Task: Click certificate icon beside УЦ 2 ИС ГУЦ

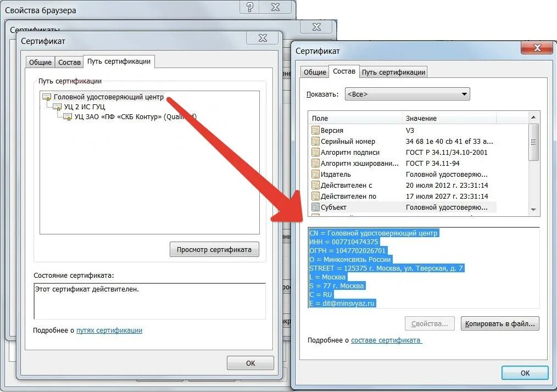Action: click(57, 107)
